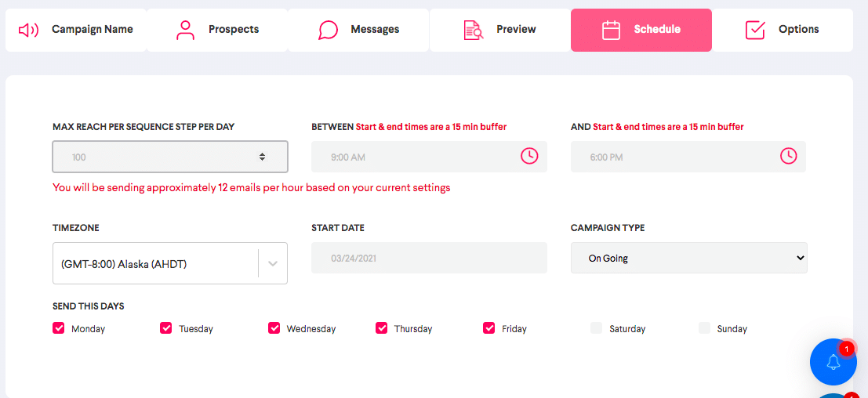868x398 pixels.
Task: Click the calendar icon on Schedule
Action: point(611,30)
